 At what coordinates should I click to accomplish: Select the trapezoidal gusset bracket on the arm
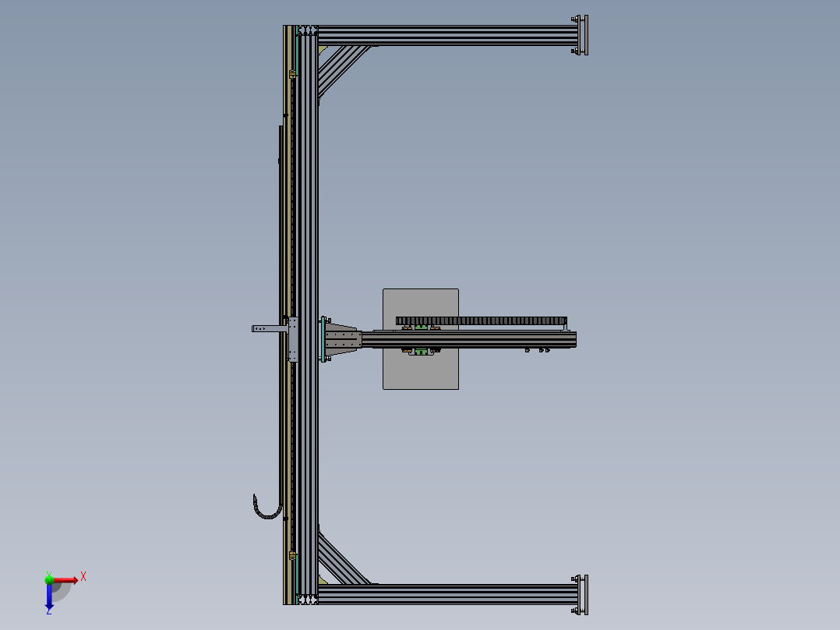(x=342, y=339)
